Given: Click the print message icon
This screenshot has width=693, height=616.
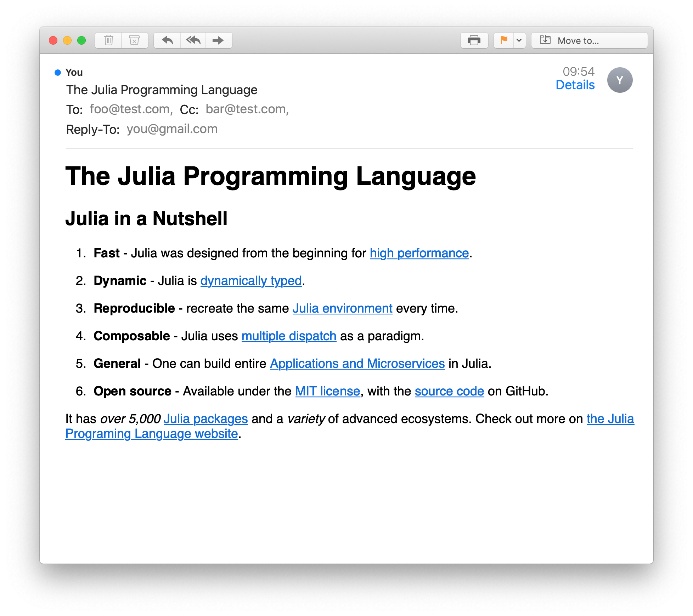Looking at the screenshot, I should [474, 40].
